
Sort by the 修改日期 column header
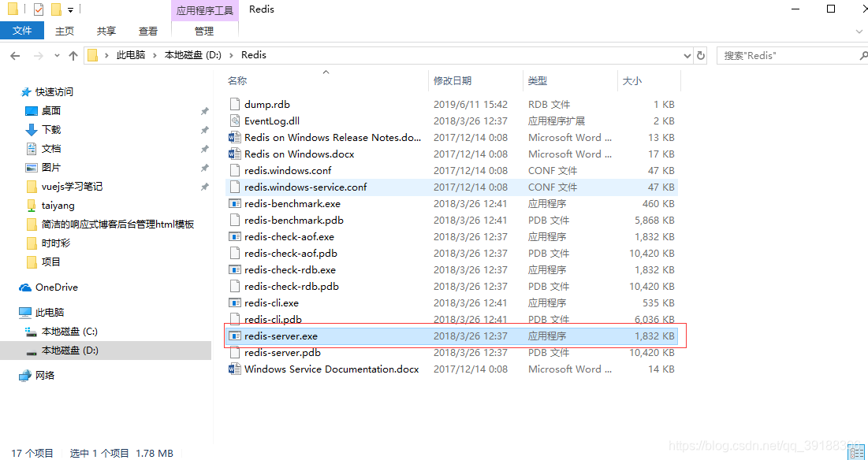[x=453, y=80]
